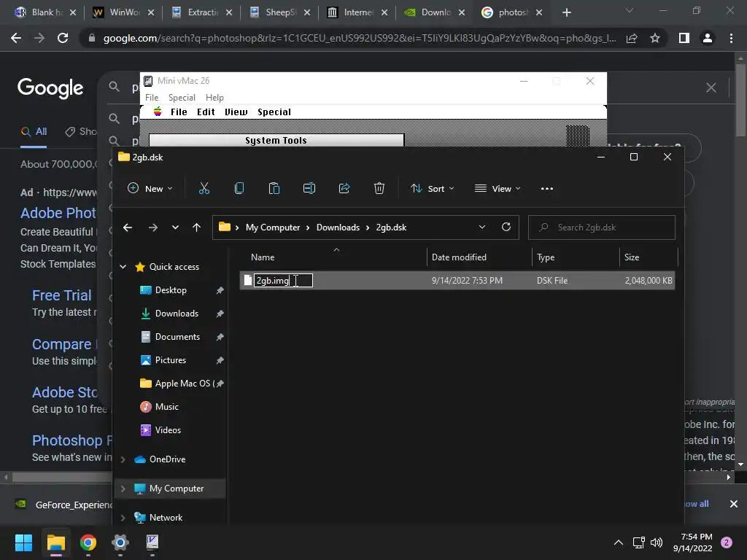Bookmark this page with the star icon
747x560 pixels.
(655, 38)
